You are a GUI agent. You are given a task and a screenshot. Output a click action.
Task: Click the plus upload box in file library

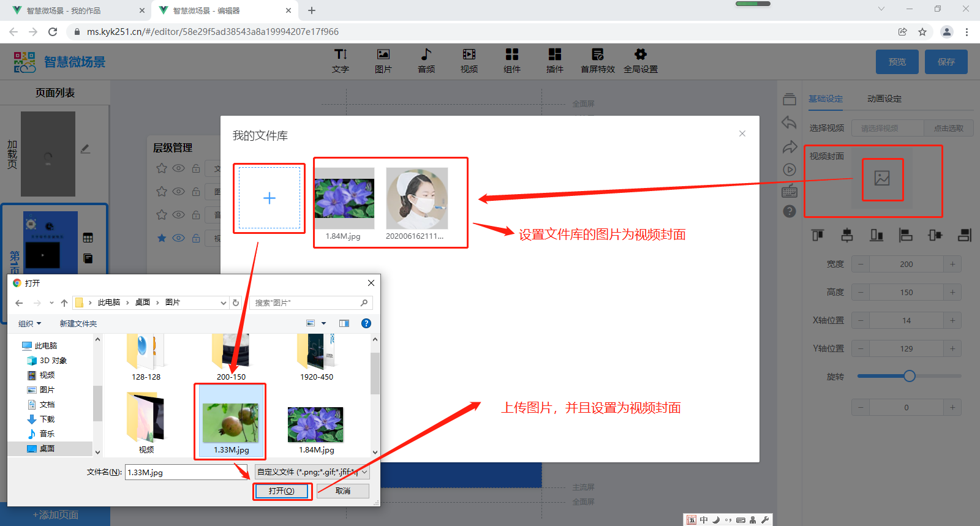[x=269, y=198]
